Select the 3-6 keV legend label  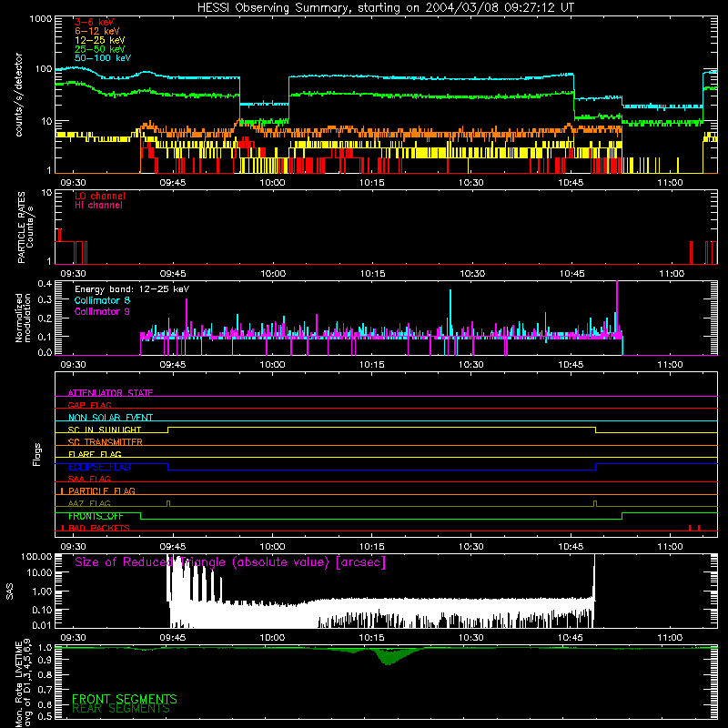tap(95, 22)
